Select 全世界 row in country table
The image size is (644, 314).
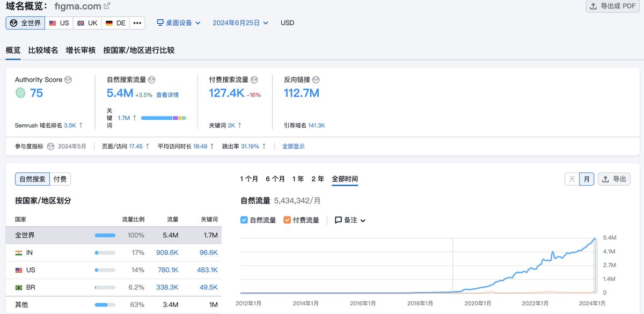point(113,235)
